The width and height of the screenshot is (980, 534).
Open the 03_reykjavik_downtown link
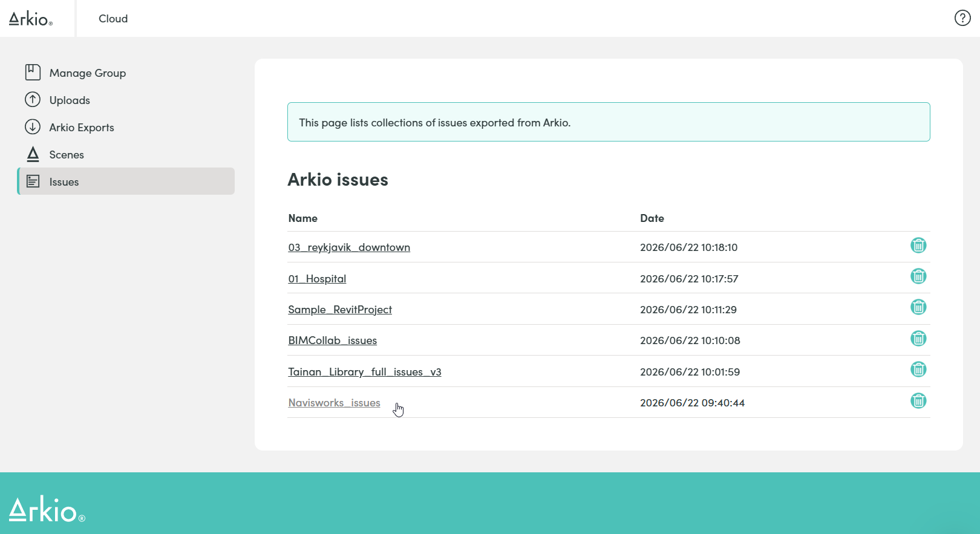pyautogui.click(x=349, y=247)
